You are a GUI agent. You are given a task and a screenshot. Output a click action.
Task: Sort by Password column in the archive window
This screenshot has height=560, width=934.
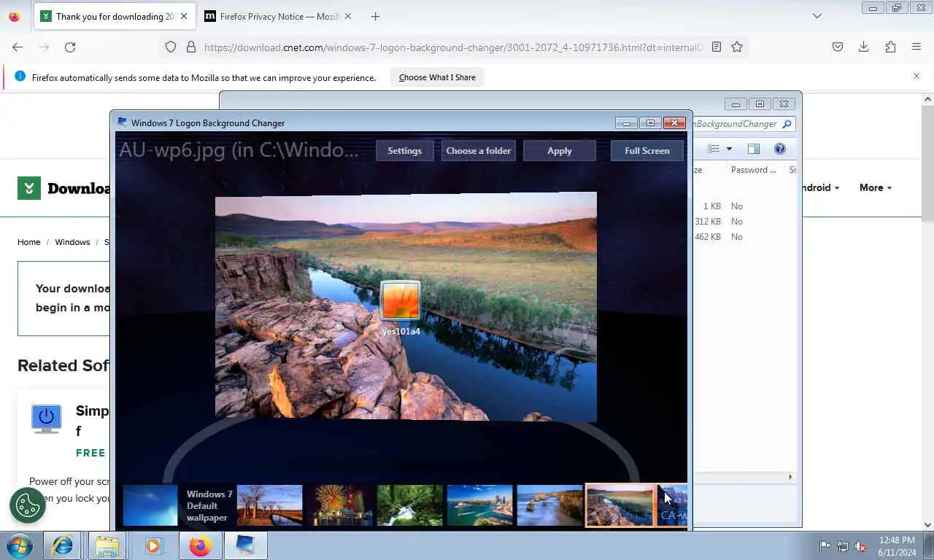pyautogui.click(x=754, y=169)
